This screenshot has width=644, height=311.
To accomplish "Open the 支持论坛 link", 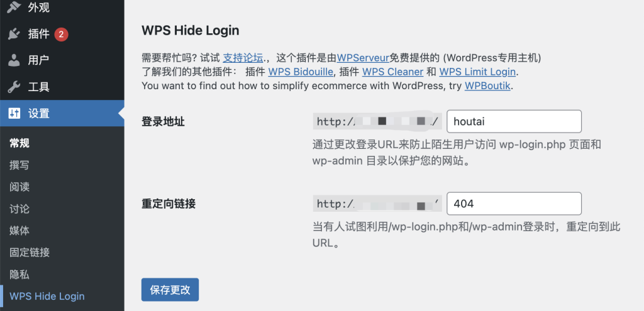I will [x=243, y=58].
